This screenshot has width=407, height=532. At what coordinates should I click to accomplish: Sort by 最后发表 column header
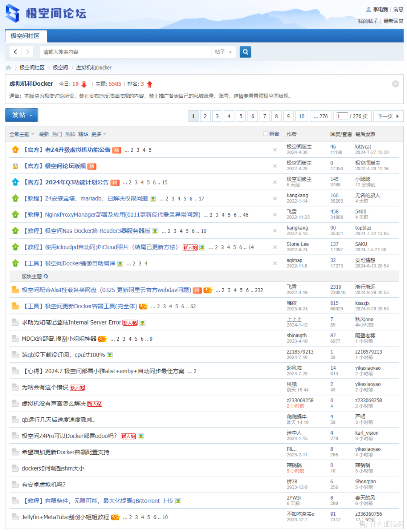365,134
